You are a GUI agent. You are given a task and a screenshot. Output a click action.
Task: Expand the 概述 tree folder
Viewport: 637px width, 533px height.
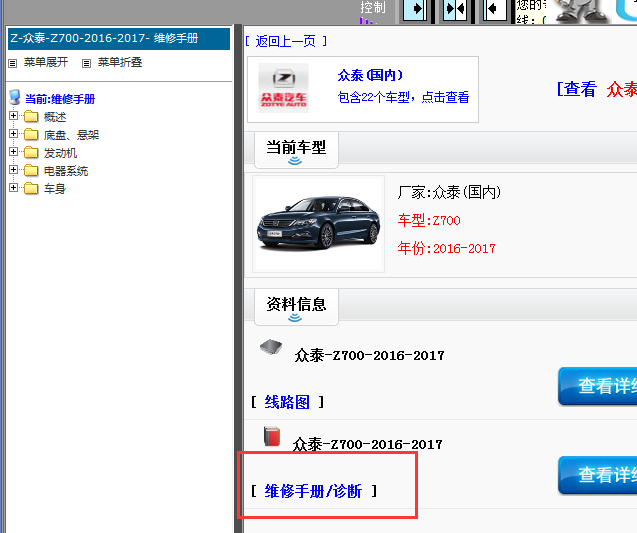[13, 116]
